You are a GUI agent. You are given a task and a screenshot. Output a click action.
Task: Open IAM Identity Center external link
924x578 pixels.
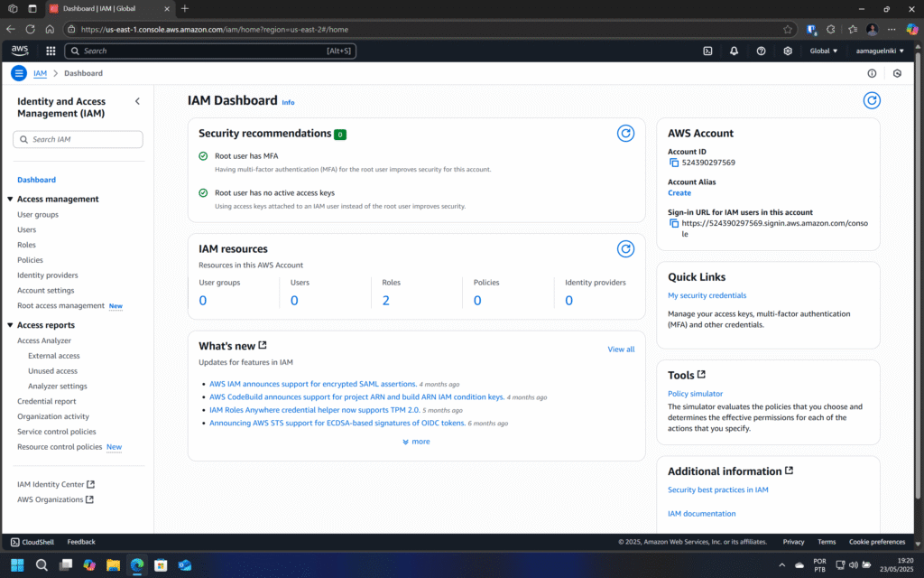click(x=56, y=484)
